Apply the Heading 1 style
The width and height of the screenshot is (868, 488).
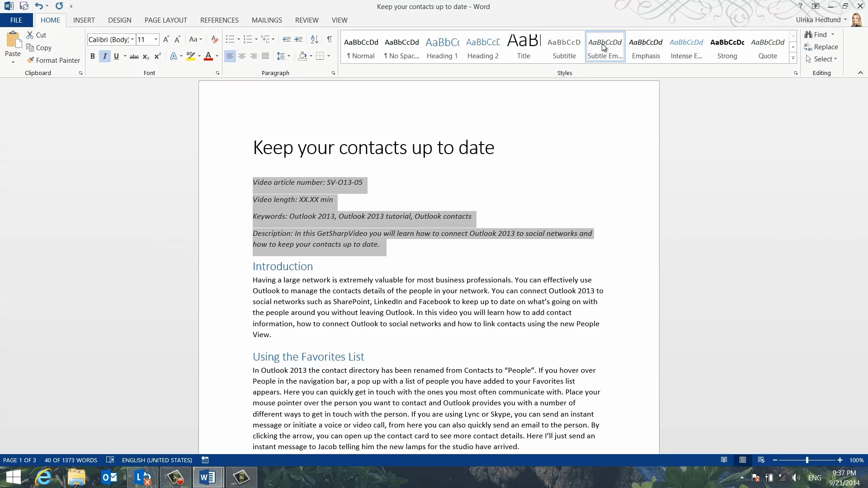point(442,47)
